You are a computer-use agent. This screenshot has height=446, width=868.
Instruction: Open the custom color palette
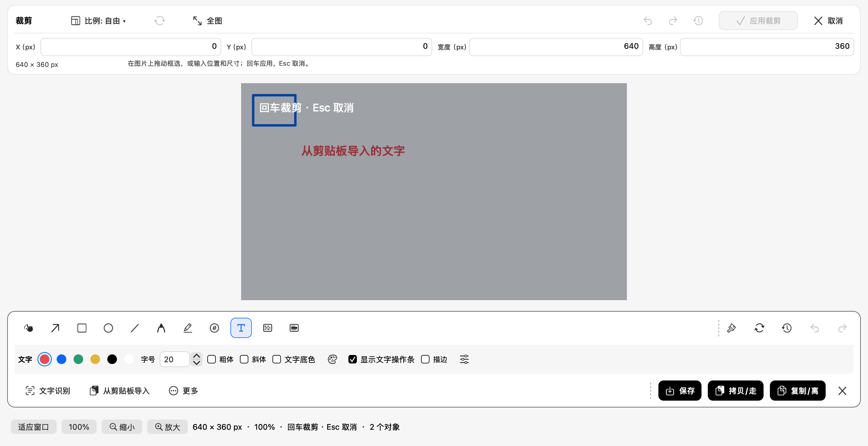[332, 360]
